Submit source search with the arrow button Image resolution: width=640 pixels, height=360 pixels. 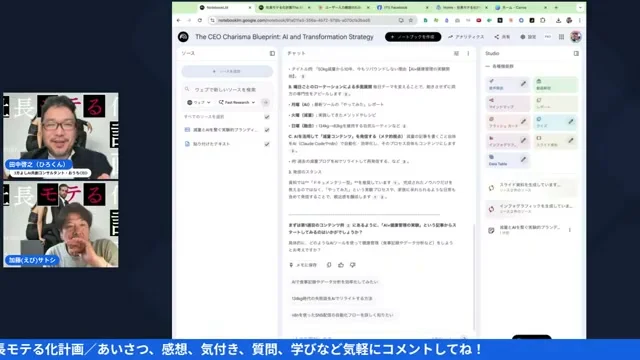pos(265,102)
